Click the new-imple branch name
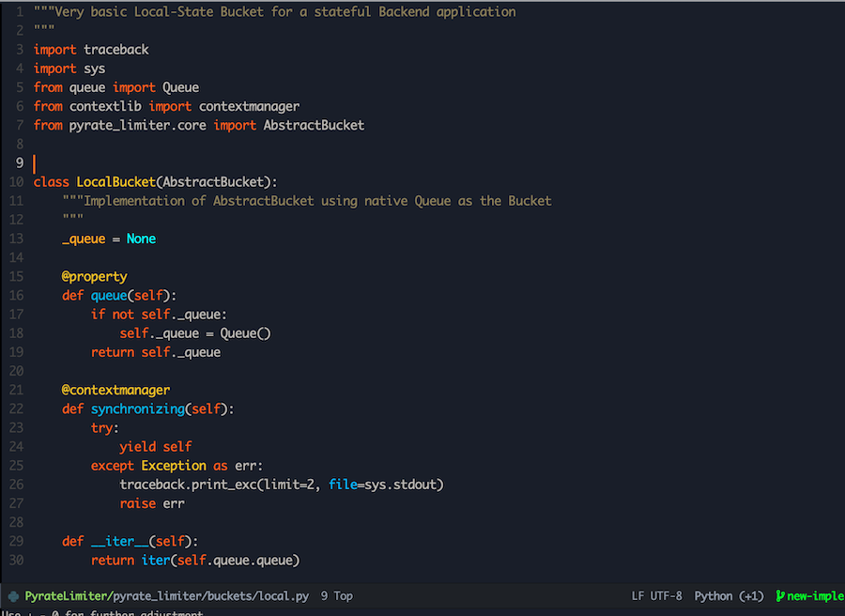This screenshot has height=616, width=845. pos(815,596)
